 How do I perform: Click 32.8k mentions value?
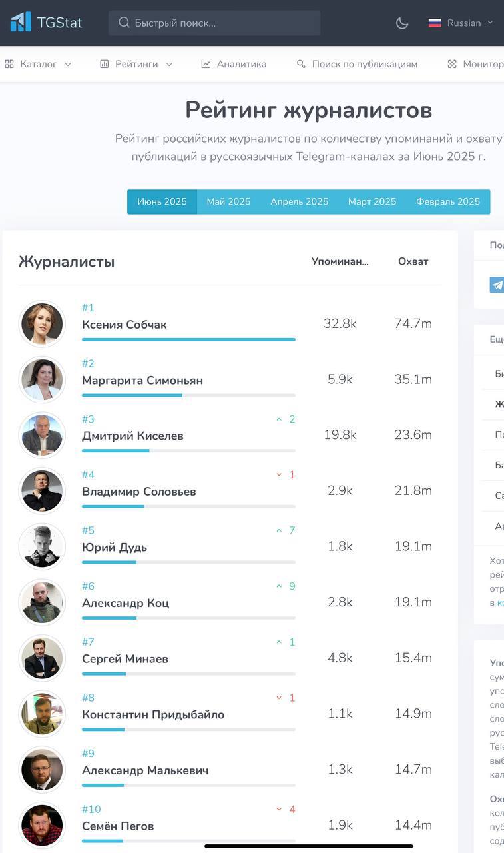point(340,324)
